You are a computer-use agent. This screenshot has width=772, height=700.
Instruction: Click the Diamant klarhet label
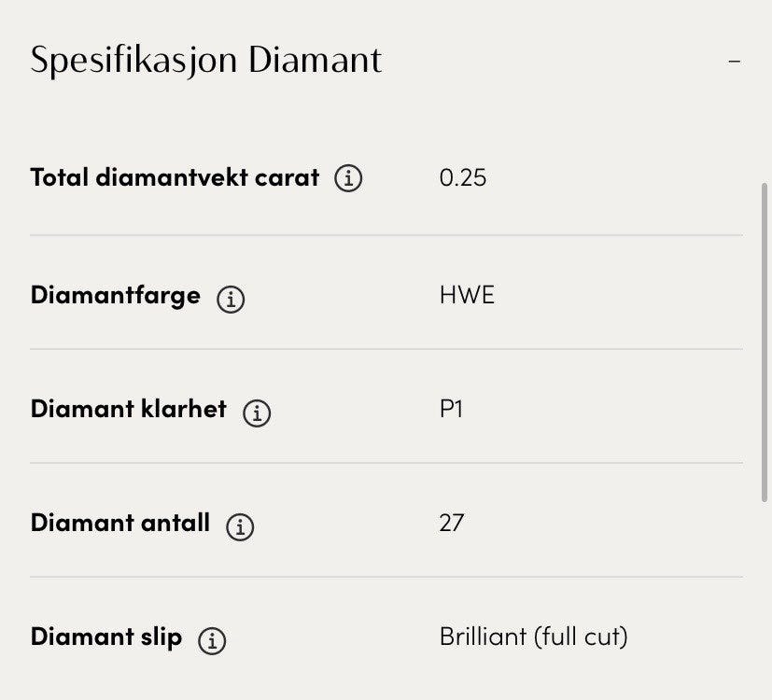(128, 410)
